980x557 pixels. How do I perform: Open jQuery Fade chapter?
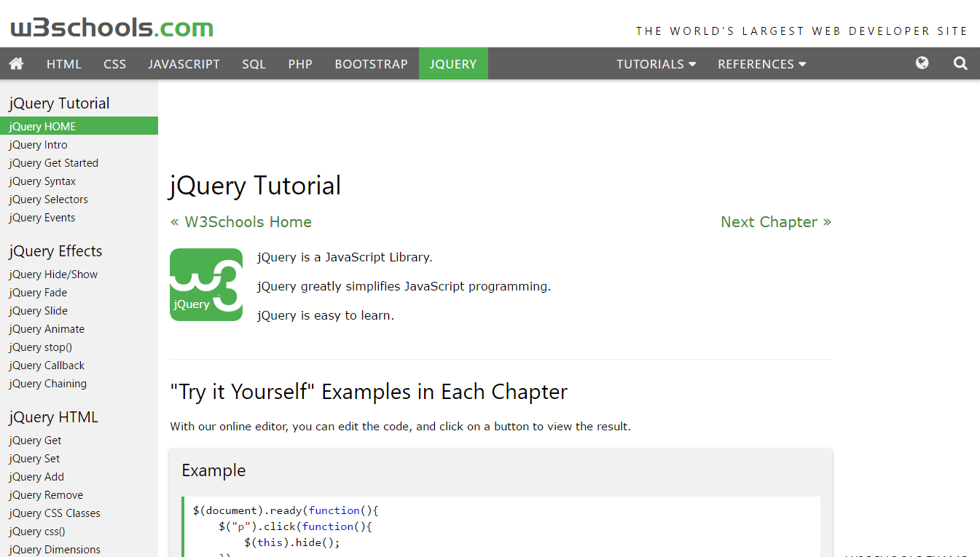click(x=79, y=292)
